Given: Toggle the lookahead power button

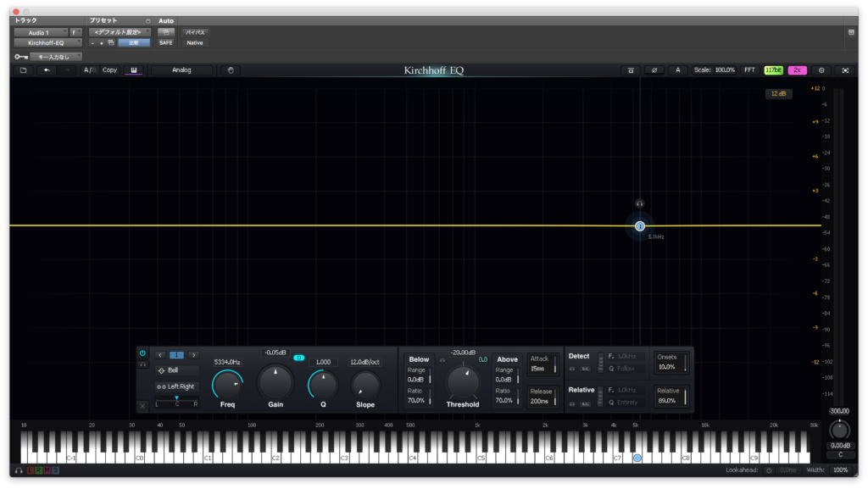Looking at the screenshot, I should pos(768,470).
